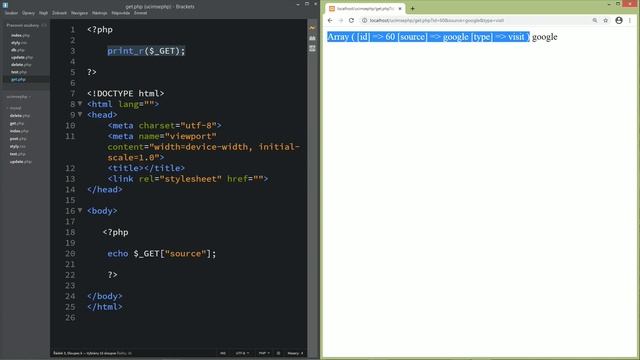Screen dimensions: 640x360
Task: Open styly.css in project tree
Action: [x=18, y=146]
